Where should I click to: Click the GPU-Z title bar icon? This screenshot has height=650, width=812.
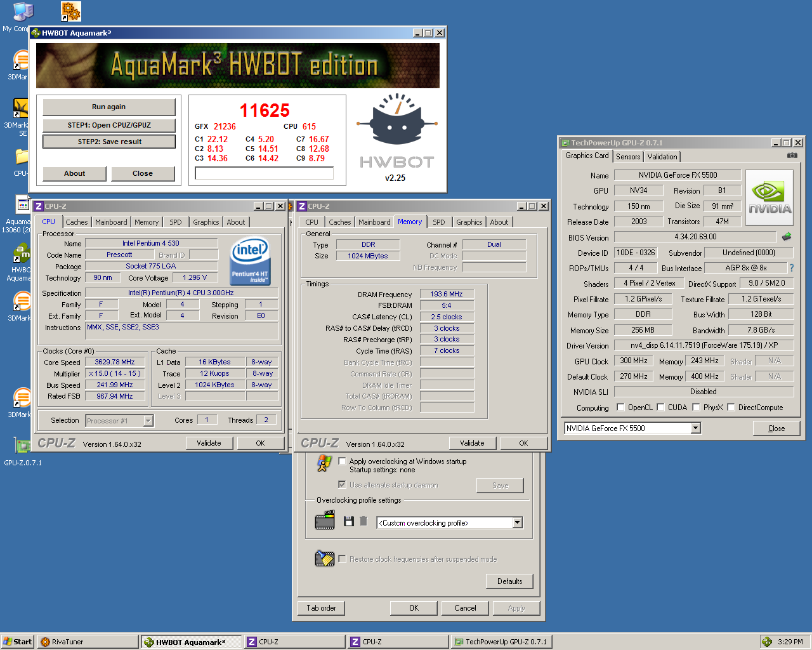point(565,143)
